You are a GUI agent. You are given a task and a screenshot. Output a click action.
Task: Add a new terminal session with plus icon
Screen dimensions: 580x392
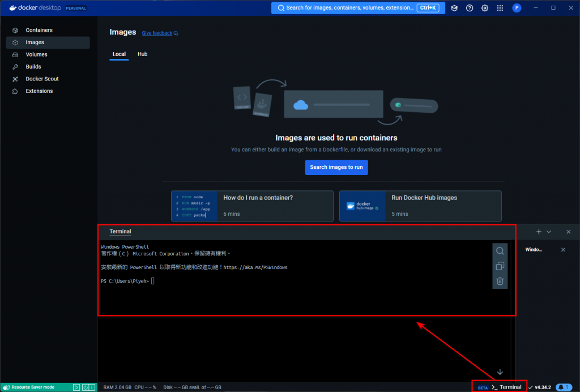[x=539, y=232]
